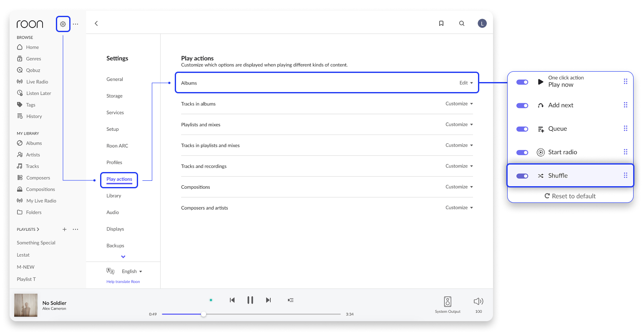Open the English language dropdown
This screenshot has height=332, width=644.
[132, 272]
